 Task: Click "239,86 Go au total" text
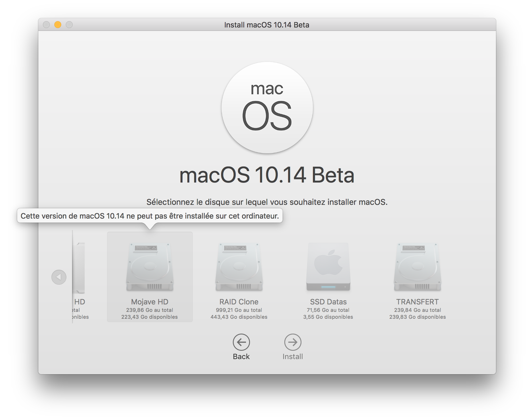150,310
